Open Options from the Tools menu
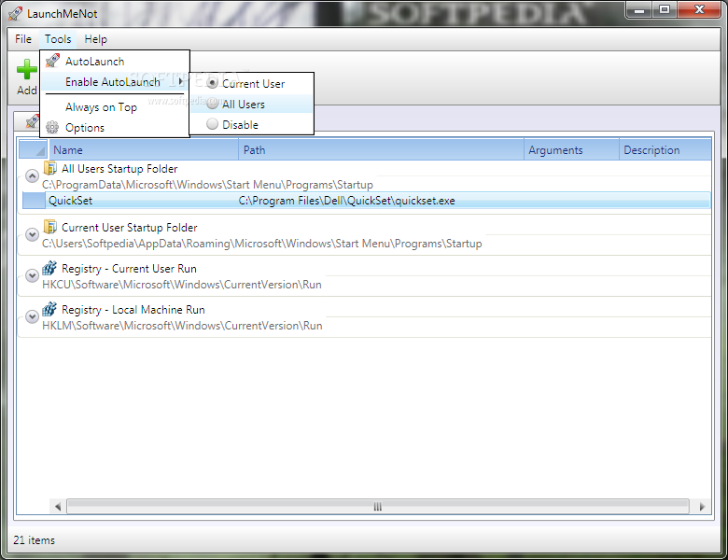This screenshot has width=728, height=560. tap(115, 128)
